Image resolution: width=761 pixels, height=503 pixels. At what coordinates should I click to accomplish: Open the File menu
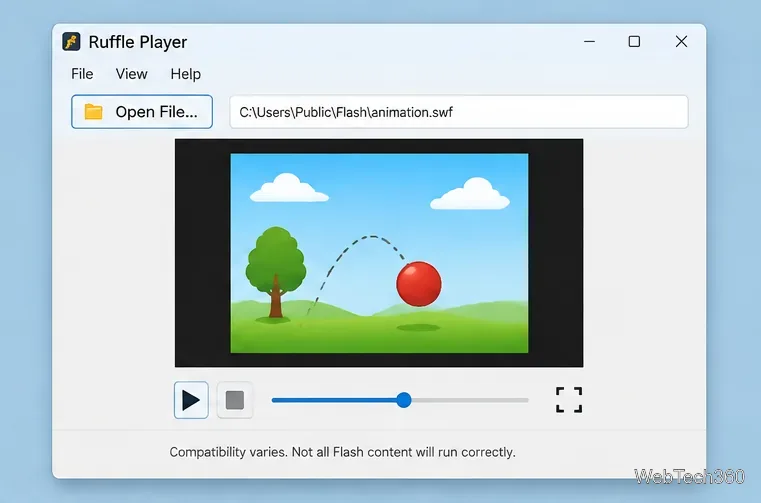coord(82,74)
